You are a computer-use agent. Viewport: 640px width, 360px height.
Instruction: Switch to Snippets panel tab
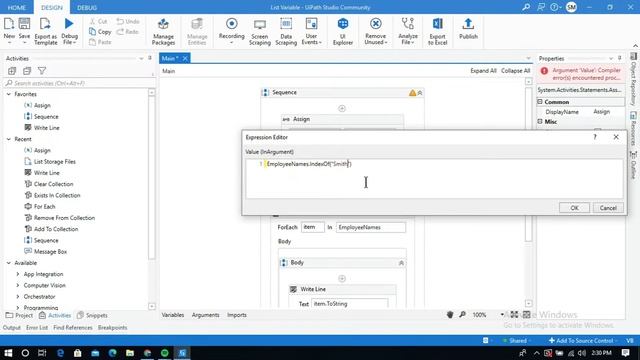[x=92, y=315]
